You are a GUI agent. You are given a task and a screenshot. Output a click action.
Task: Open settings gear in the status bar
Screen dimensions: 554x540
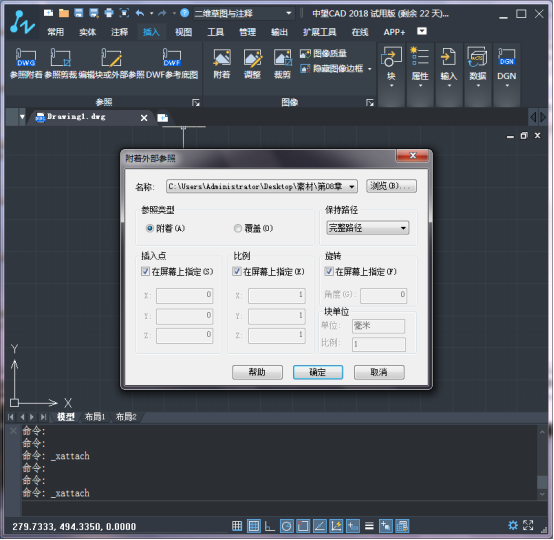click(513, 525)
